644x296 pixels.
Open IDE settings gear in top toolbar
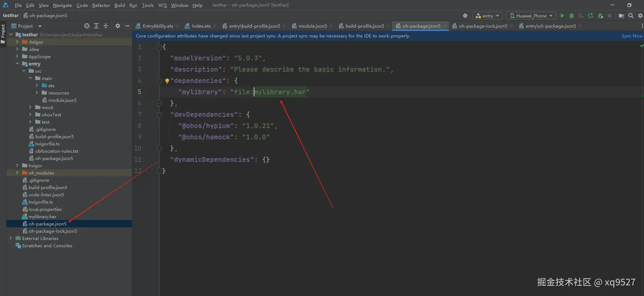pyautogui.click(x=640, y=16)
